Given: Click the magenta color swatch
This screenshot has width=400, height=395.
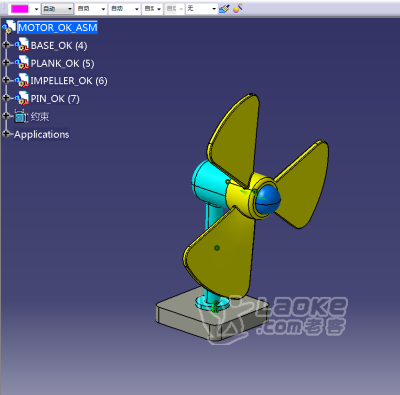Looking at the screenshot, I should click(x=20, y=9).
